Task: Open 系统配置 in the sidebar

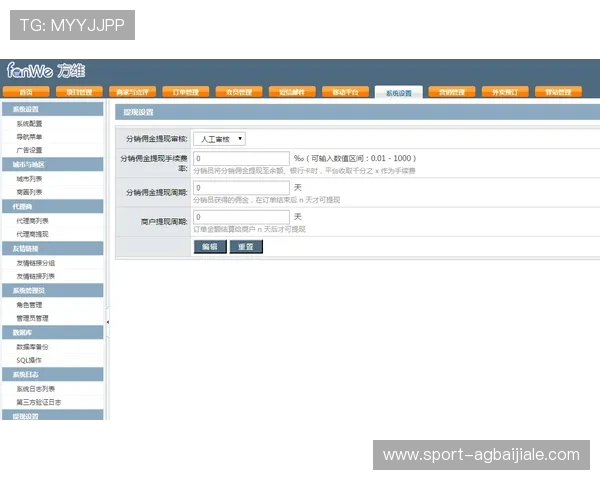Action: pos(29,123)
